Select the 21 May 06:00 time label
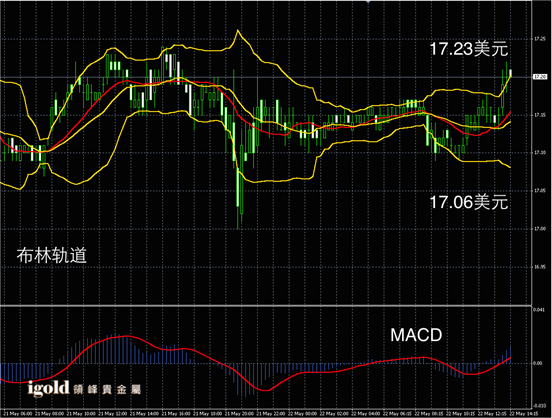This screenshot has width=552, height=418. coord(18,413)
